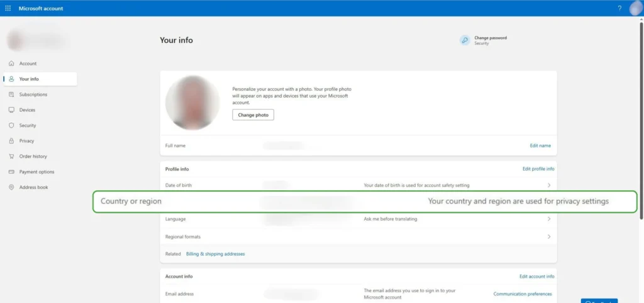644x303 pixels.
Task: Expand the Language row chevron
Action: coord(549,219)
